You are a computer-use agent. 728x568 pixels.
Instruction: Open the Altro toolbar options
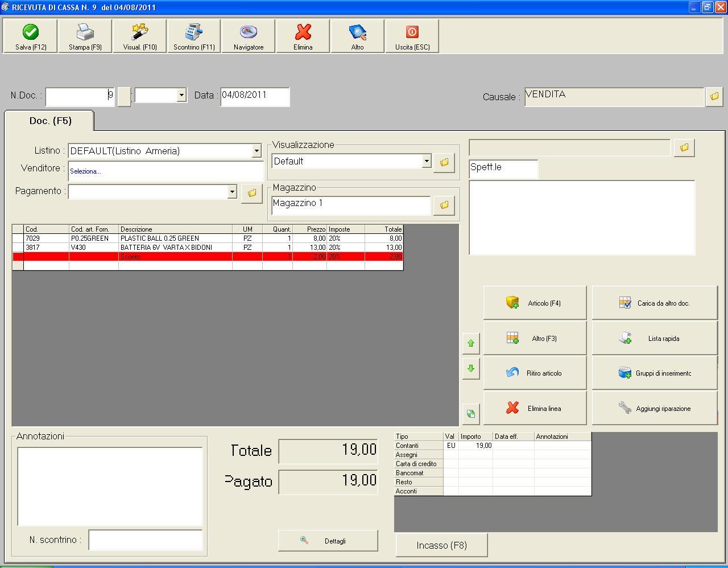(358, 36)
